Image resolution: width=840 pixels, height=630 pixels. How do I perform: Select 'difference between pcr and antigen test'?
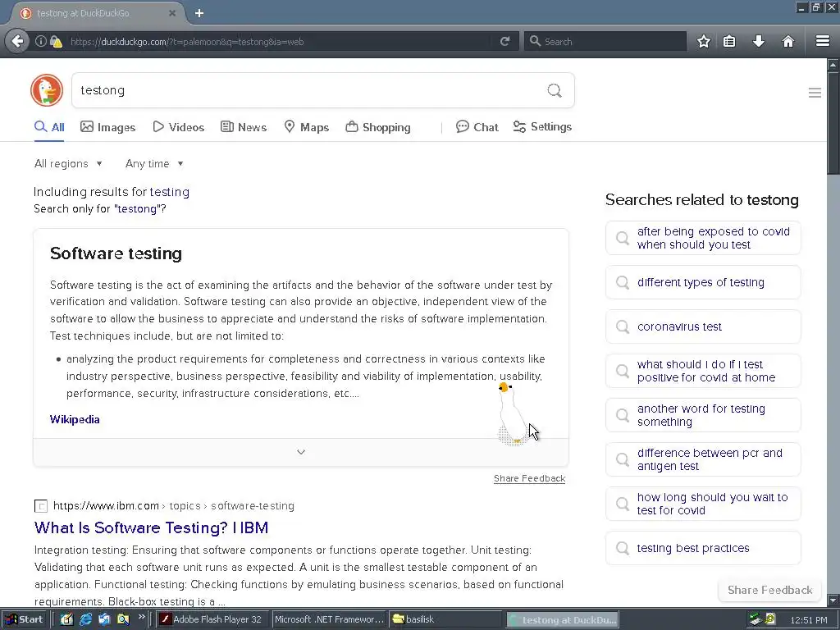pos(703,459)
